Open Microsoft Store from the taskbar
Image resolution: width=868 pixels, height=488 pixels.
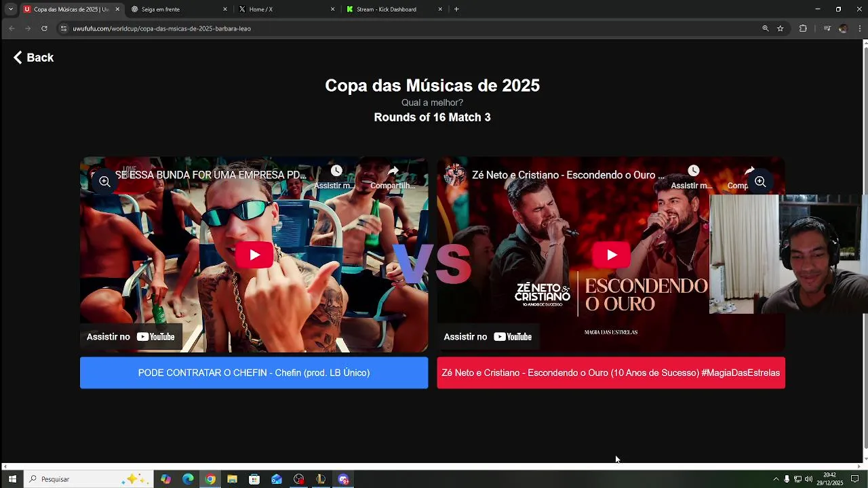pyautogui.click(x=254, y=479)
